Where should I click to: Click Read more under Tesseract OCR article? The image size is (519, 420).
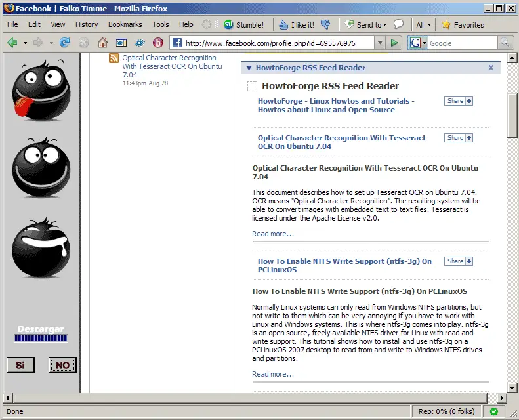tap(273, 234)
